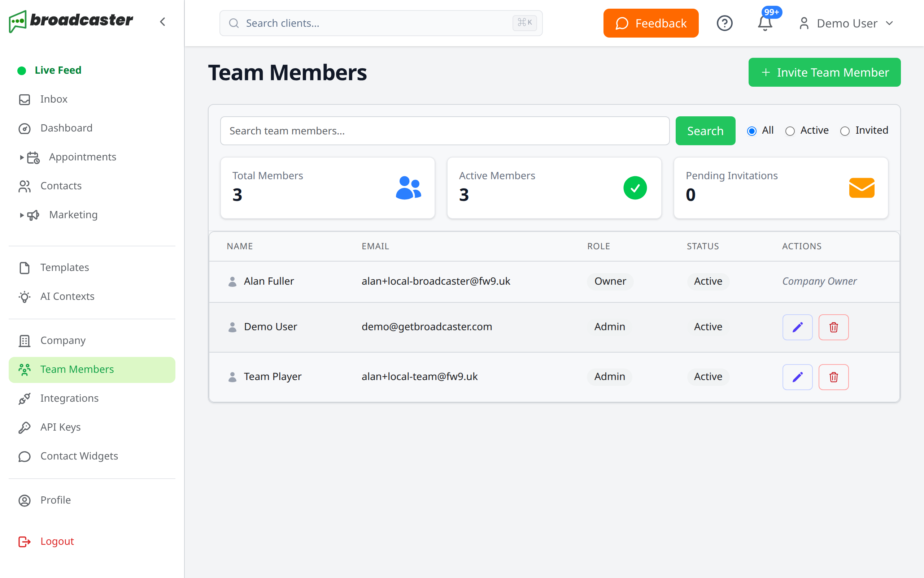The image size is (924, 578).
Task: Click the Total Members people icon
Action: (x=408, y=188)
